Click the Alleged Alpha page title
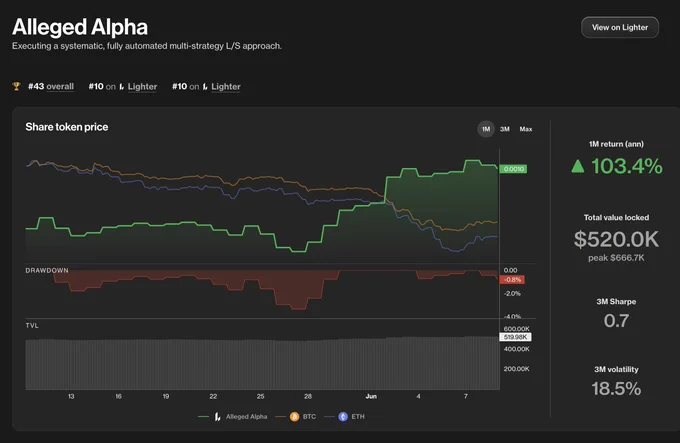The width and height of the screenshot is (680, 443). (x=80, y=27)
